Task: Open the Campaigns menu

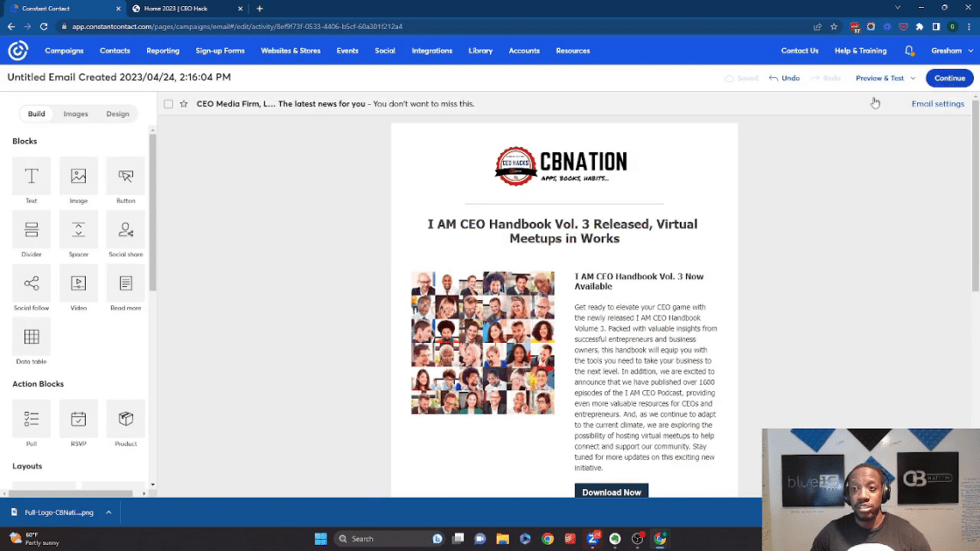Action: (x=64, y=50)
